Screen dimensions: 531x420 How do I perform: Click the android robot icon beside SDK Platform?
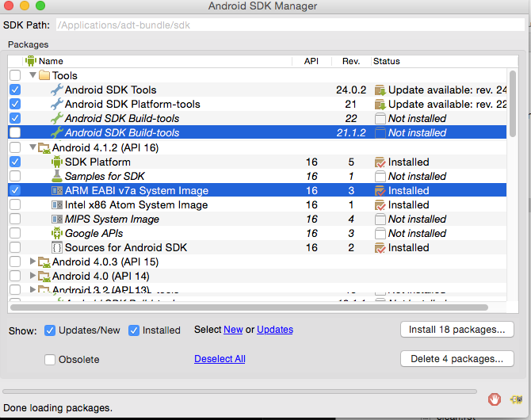57,162
